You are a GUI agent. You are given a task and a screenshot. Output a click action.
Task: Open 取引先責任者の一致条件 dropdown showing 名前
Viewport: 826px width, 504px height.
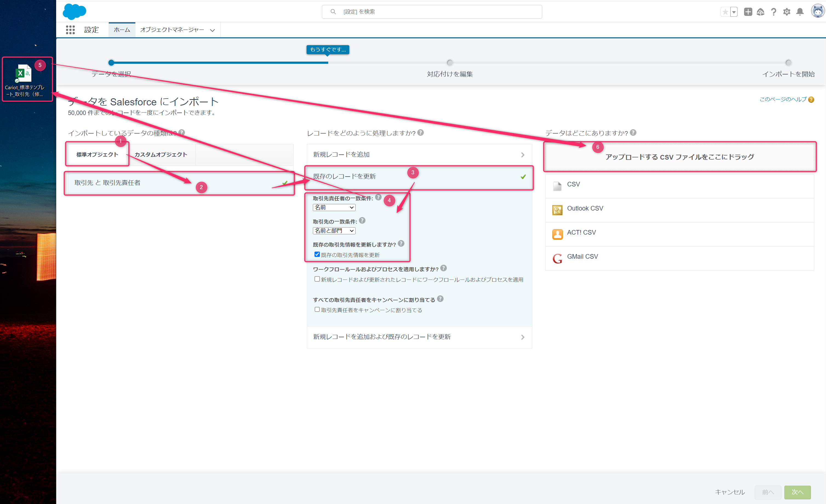(334, 208)
